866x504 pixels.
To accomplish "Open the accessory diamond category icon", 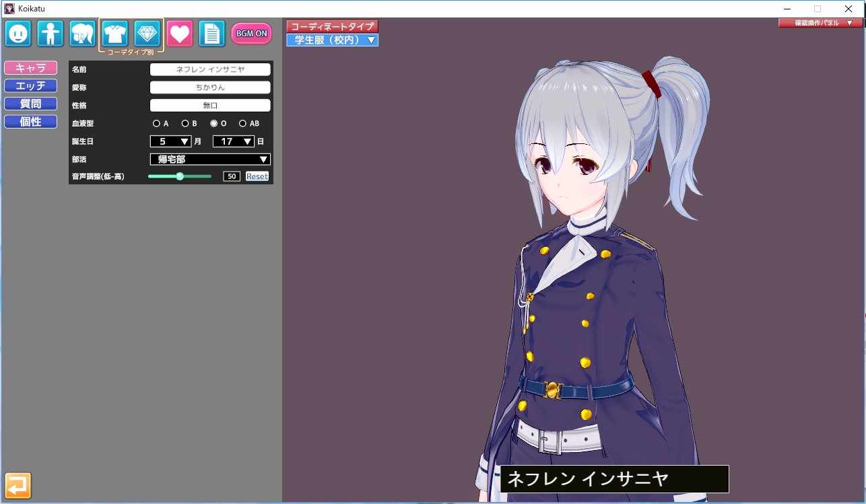I will pyautogui.click(x=147, y=33).
